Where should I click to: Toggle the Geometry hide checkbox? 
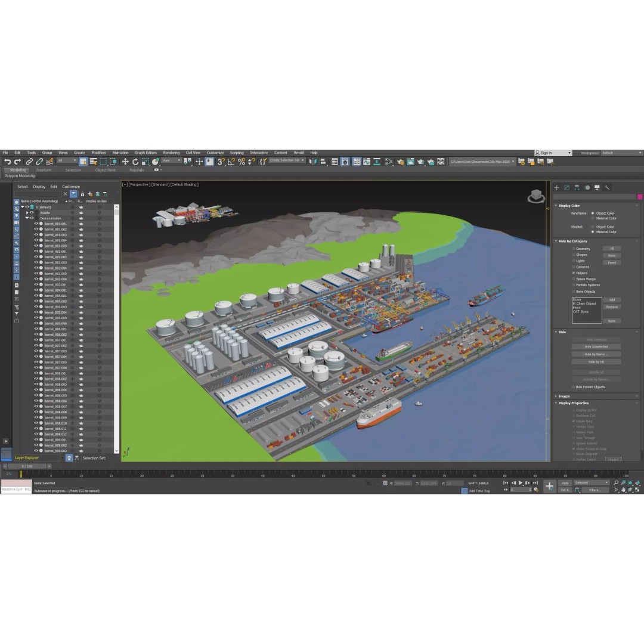tap(574, 249)
